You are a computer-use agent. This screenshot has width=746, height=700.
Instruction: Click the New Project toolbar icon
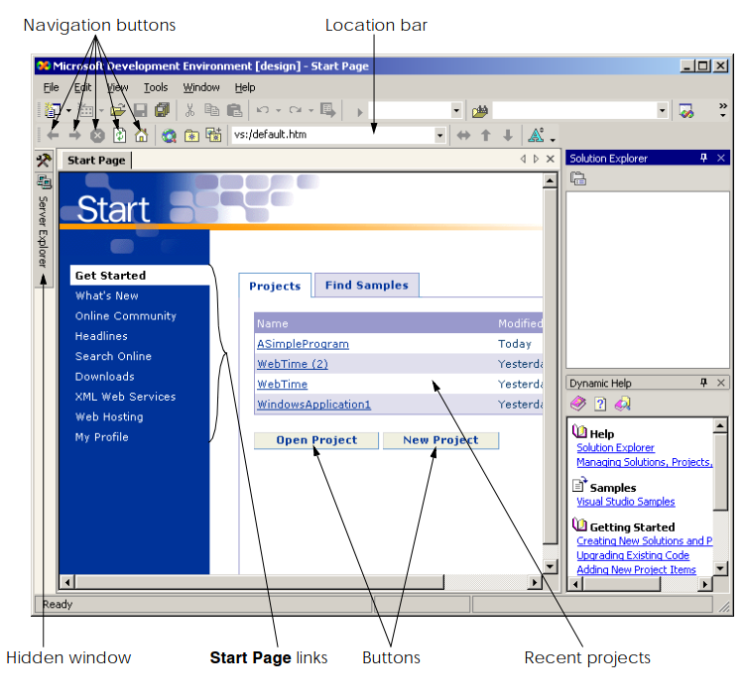coord(53,110)
